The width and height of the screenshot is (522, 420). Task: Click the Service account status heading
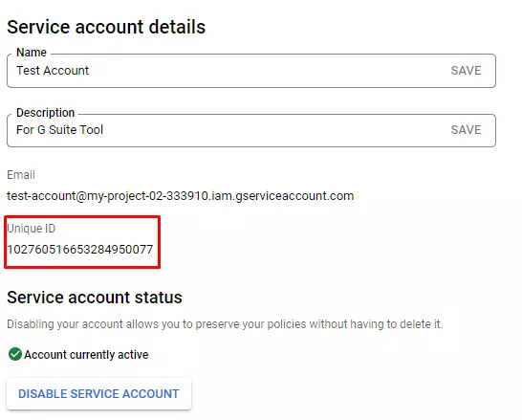click(95, 298)
